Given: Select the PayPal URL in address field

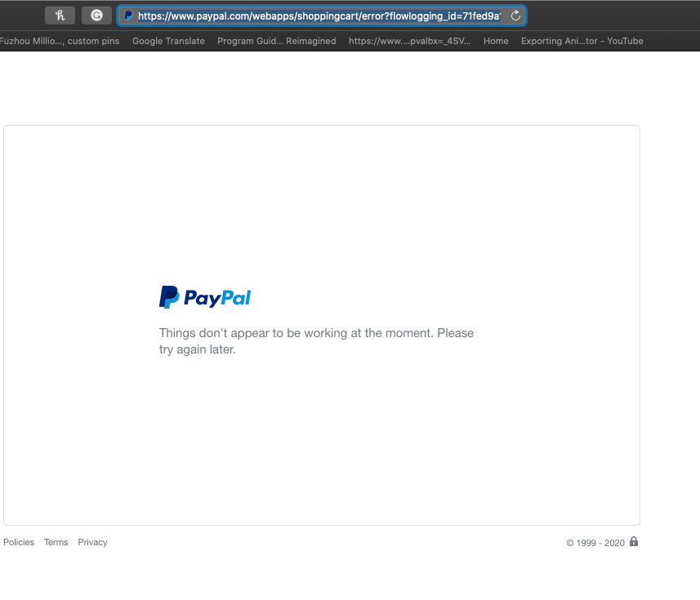Looking at the screenshot, I should (x=319, y=16).
